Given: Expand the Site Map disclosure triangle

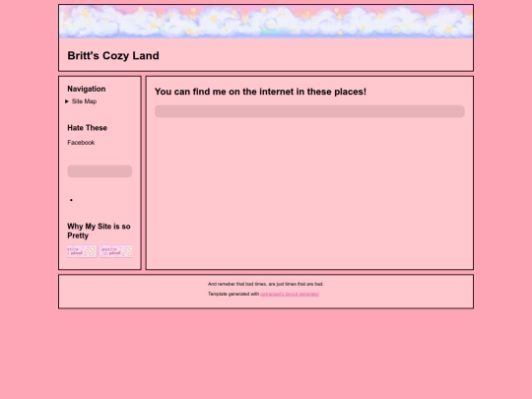Looking at the screenshot, I should [67, 101].
